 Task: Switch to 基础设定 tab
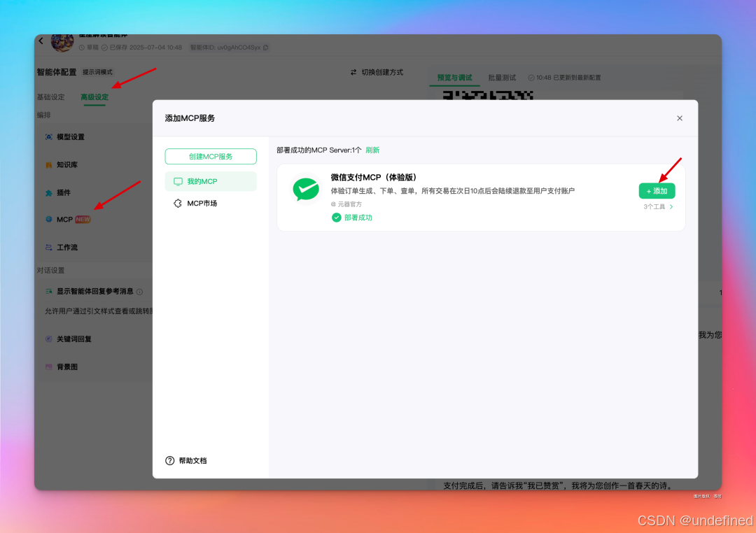point(50,97)
